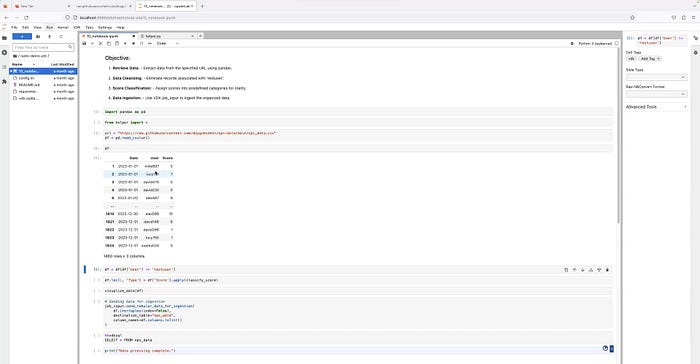Open the Running Terminals and Kernels sidebar
The height and width of the screenshot is (364, 700).
[x=4, y=53]
